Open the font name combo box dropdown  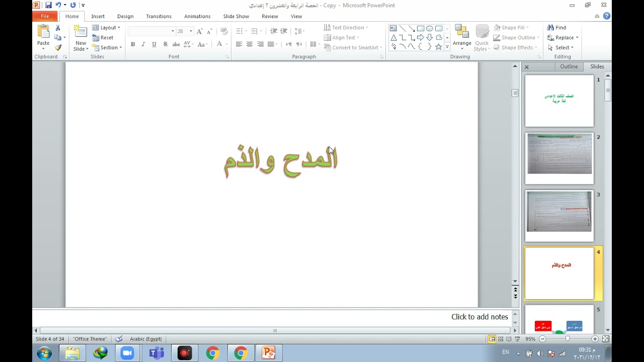pyautogui.click(x=173, y=31)
